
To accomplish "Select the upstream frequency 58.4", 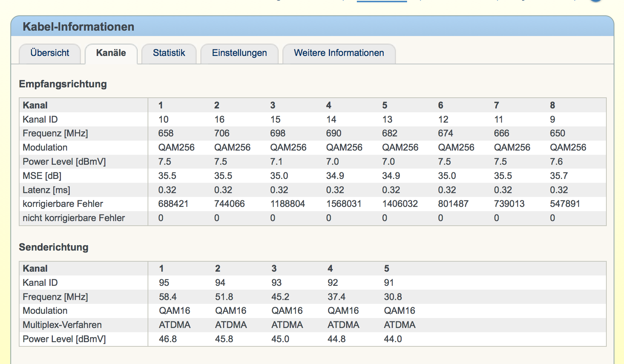I will (167, 297).
